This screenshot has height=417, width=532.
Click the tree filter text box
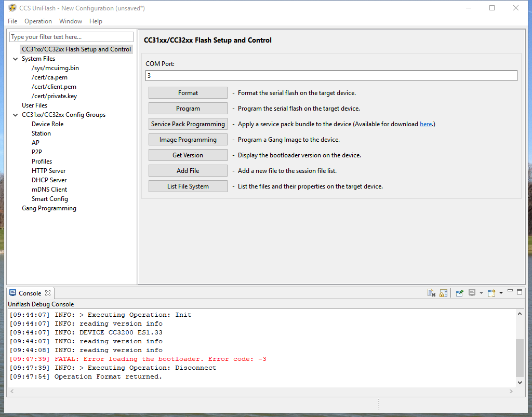[71, 37]
